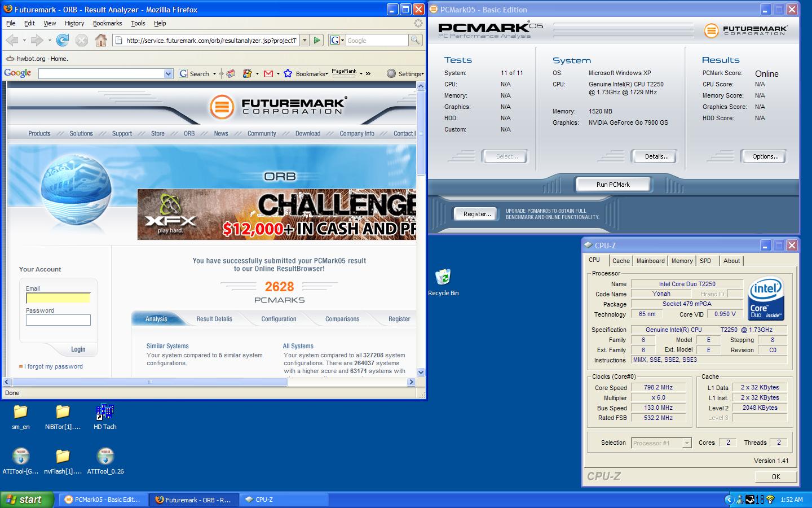Open search engine selector dropdown
The height and width of the screenshot is (508, 812).
[x=337, y=40]
